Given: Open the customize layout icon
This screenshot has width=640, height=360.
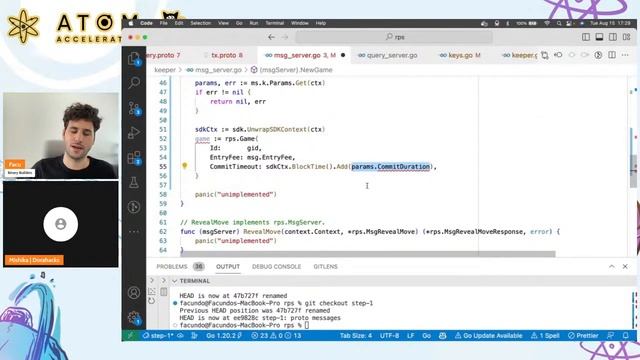Looking at the screenshot, I should coord(627,37).
